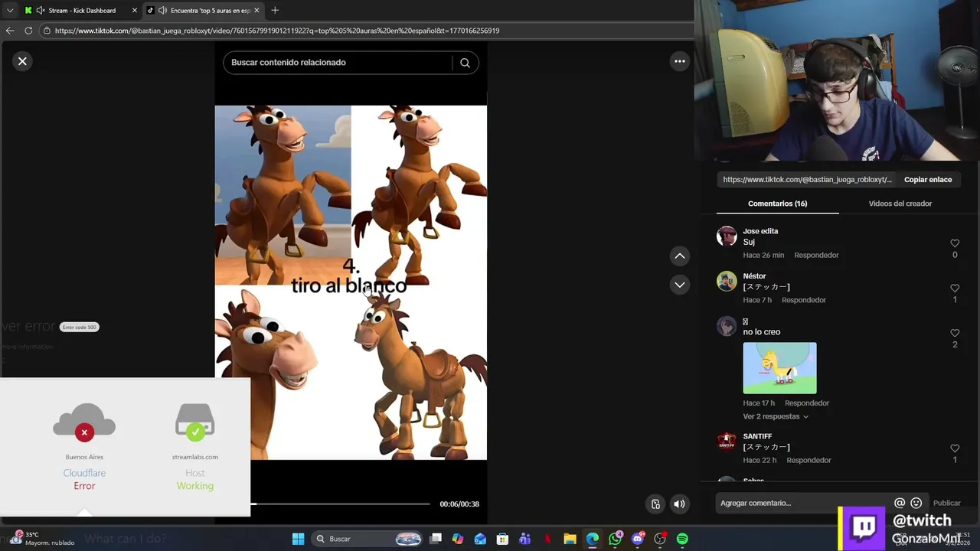Switch to Comentarios (16) tab
This screenshot has height=551, width=980.
point(777,204)
